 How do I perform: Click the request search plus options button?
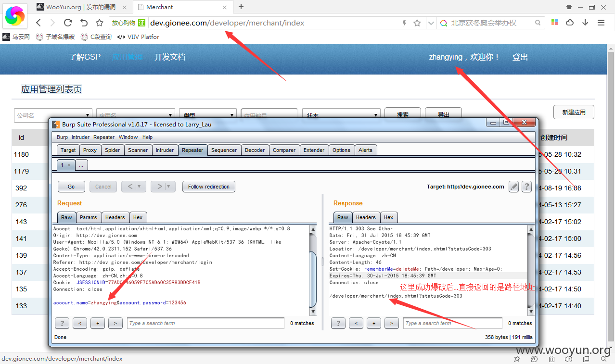click(x=98, y=323)
